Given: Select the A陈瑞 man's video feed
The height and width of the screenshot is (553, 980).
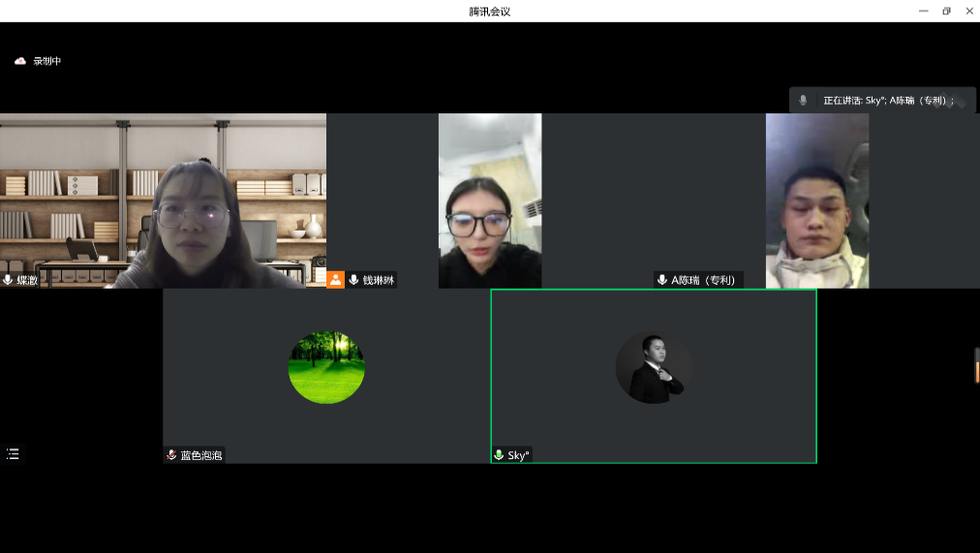Looking at the screenshot, I should 816,200.
